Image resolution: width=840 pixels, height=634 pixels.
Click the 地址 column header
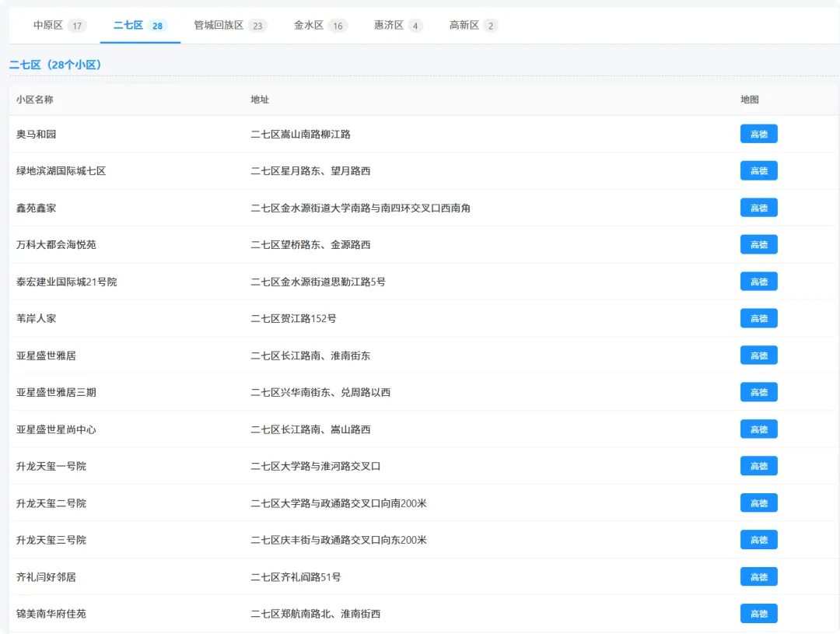point(260,99)
